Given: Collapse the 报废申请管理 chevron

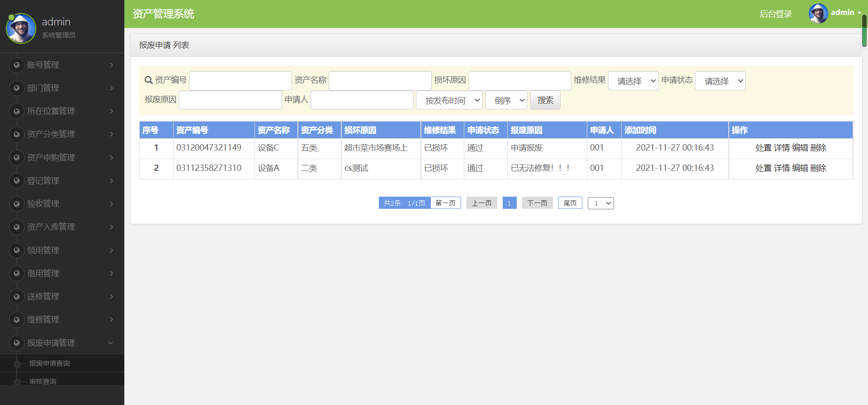Looking at the screenshot, I should point(110,343).
